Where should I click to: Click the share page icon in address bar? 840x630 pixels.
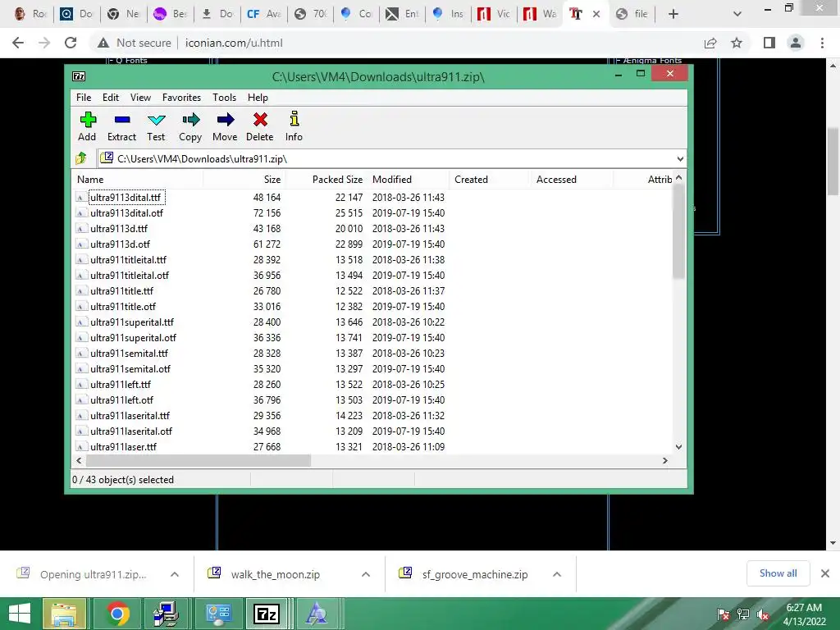point(710,43)
